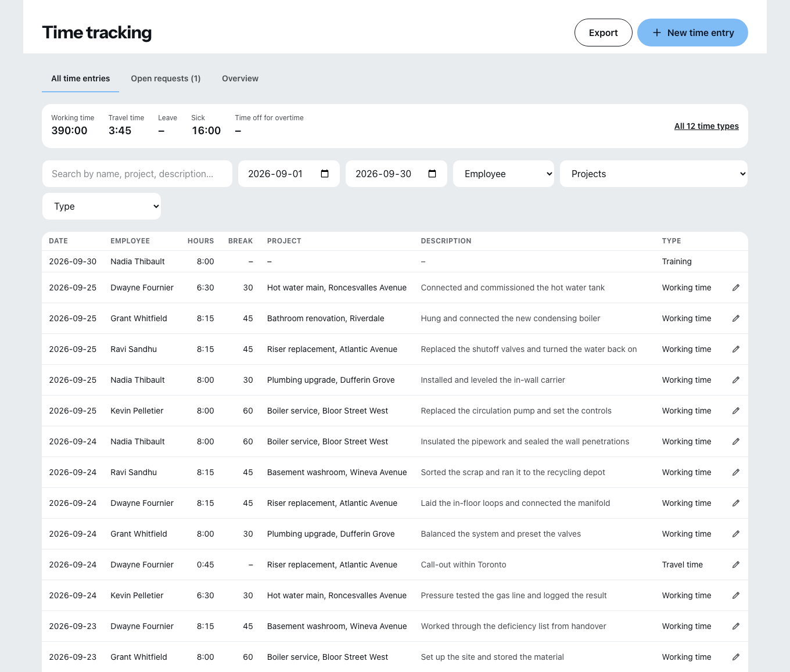Viewport: 790px width, 672px height.
Task: Click the 'Time tracking' page heading
Action: pos(97,33)
